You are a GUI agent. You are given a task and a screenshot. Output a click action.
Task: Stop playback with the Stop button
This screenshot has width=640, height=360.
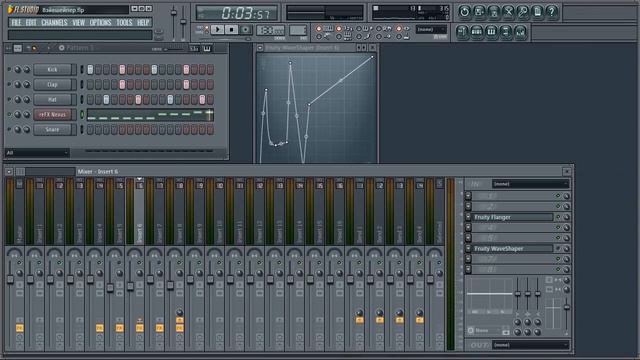click(231, 29)
